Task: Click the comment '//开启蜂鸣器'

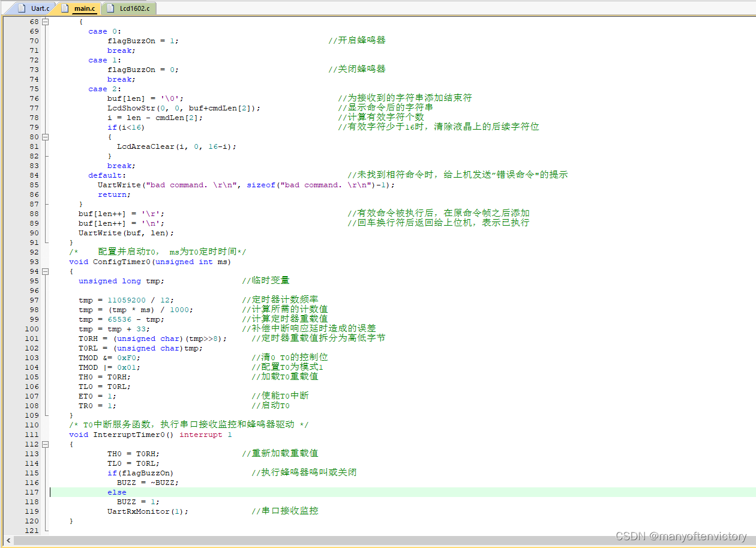Action: (x=357, y=41)
